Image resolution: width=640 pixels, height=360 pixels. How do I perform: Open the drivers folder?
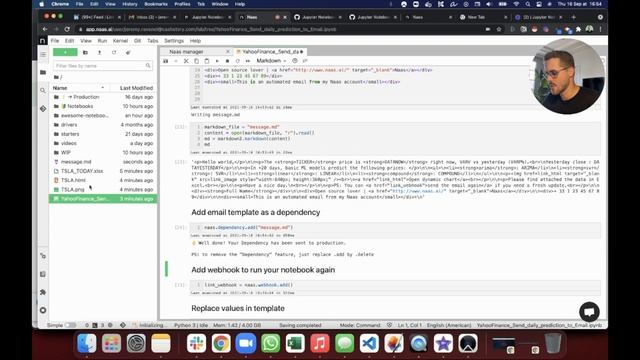103,124
